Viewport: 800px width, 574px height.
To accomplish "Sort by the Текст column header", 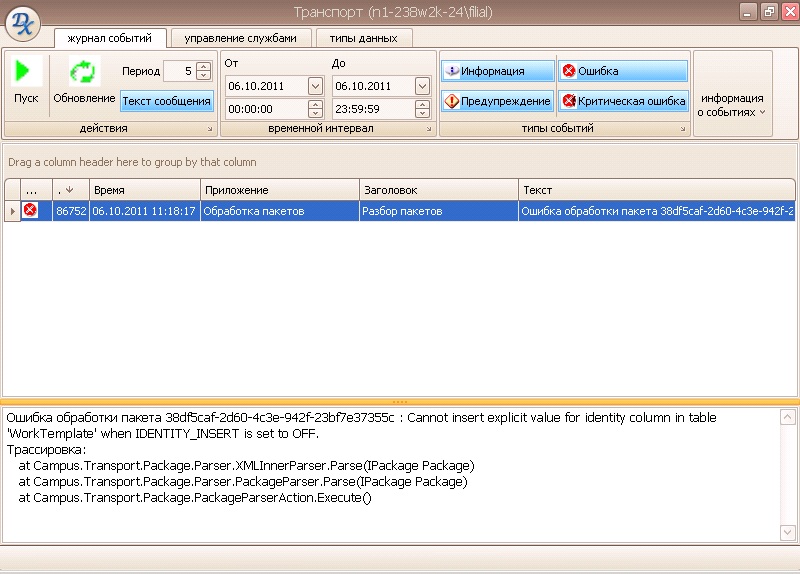I will coord(657,190).
